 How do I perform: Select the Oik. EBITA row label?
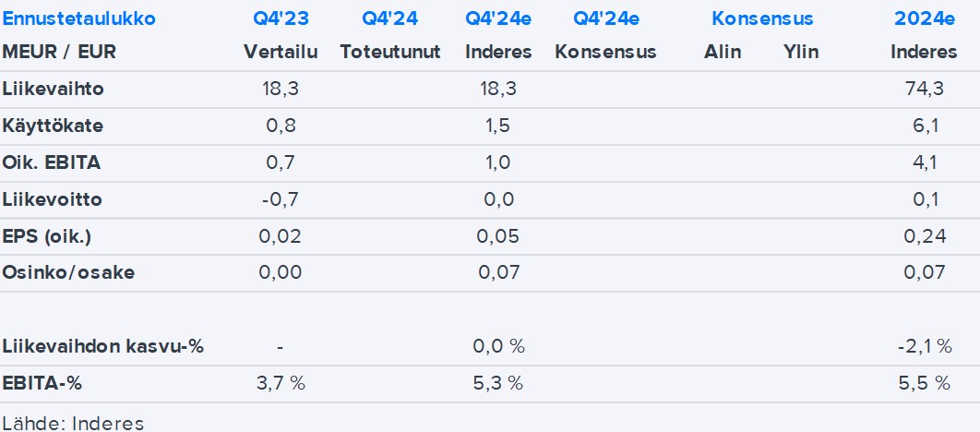tap(52, 163)
